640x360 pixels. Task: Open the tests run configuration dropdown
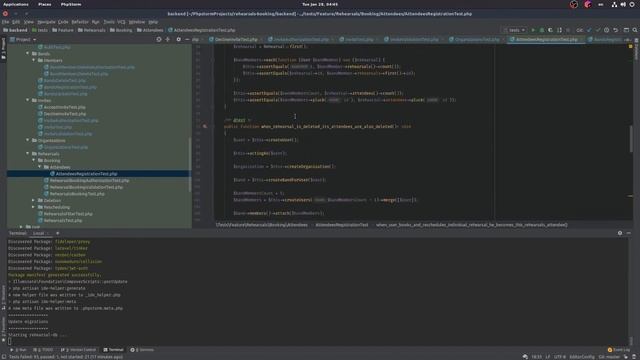coord(514,30)
